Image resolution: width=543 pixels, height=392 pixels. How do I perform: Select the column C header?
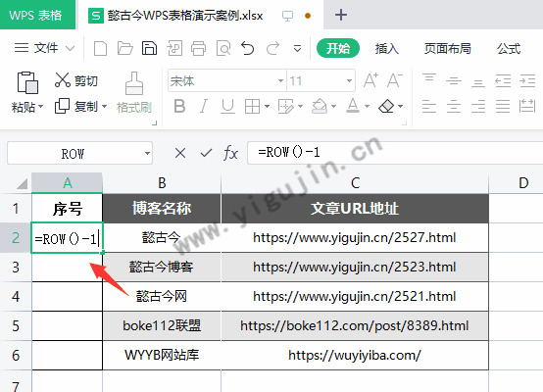(355, 183)
